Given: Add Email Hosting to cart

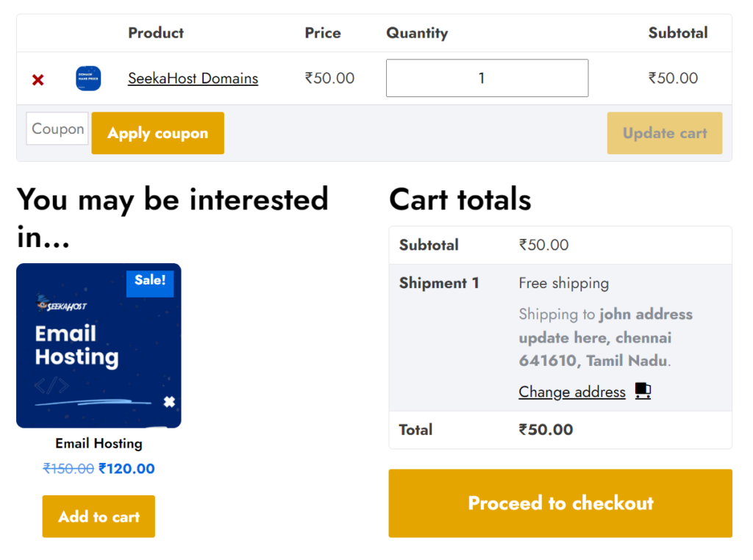Looking at the screenshot, I should pyautogui.click(x=99, y=517).
